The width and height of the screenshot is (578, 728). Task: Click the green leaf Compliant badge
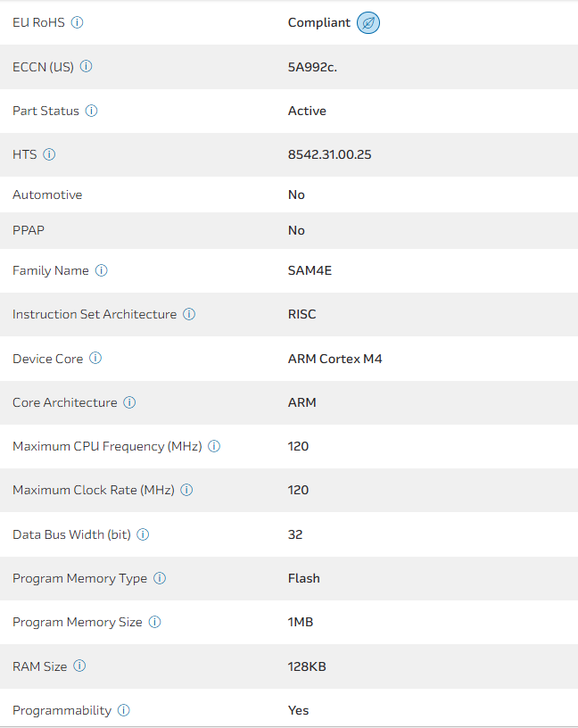[x=368, y=23]
